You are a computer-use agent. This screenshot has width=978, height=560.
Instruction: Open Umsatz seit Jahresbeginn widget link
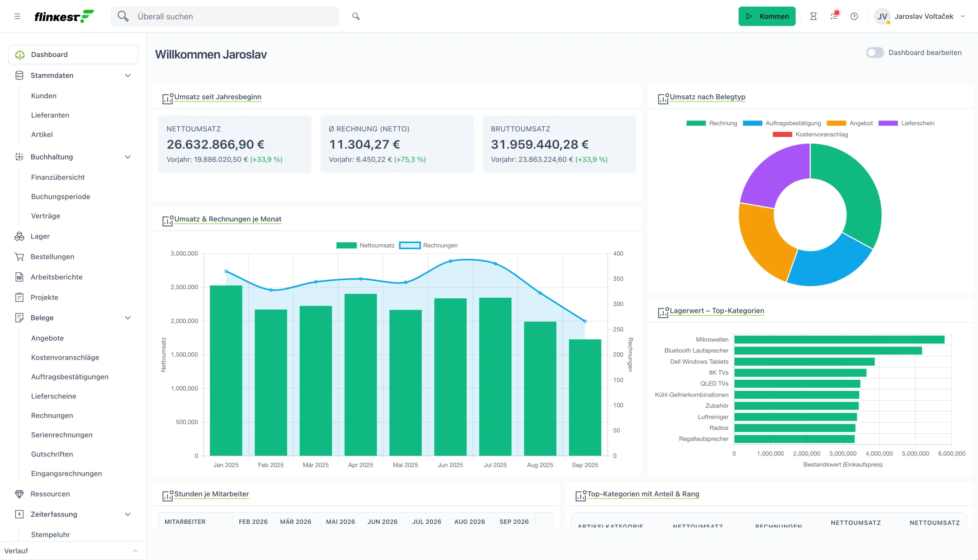click(x=218, y=97)
